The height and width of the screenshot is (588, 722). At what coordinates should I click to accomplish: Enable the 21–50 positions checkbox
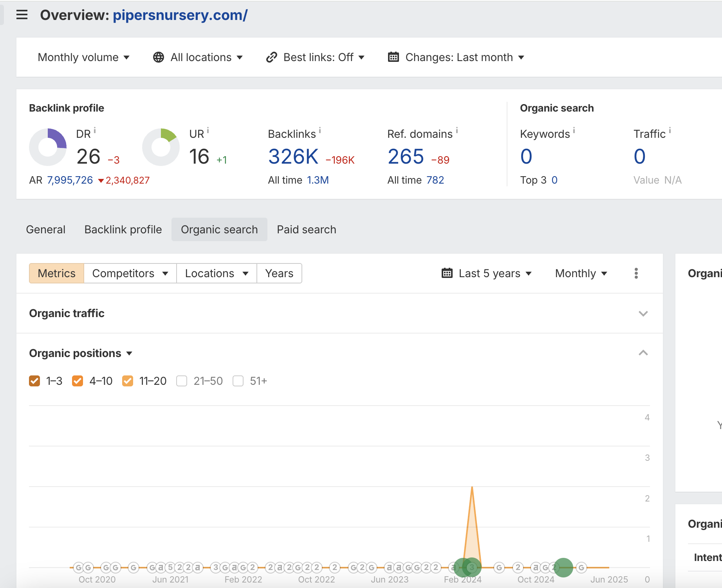pyautogui.click(x=182, y=381)
